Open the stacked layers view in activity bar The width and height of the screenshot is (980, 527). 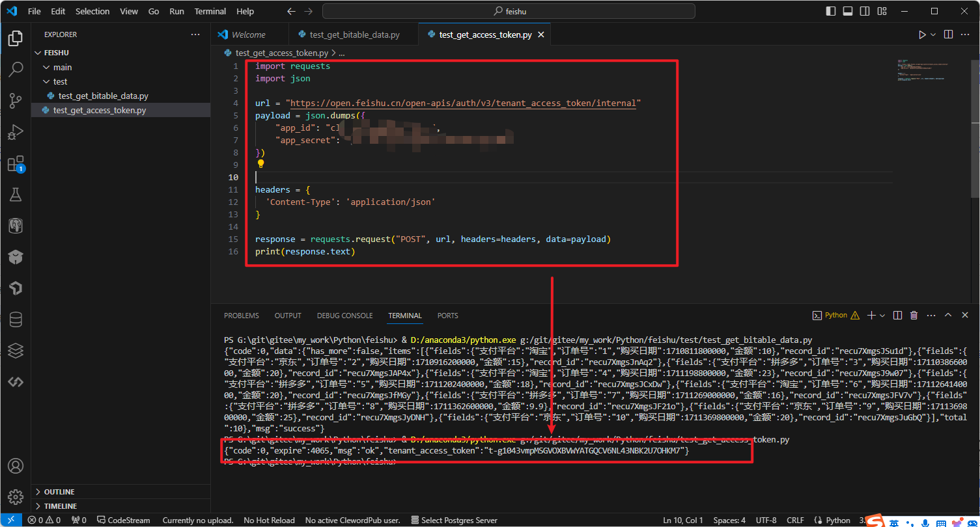click(16, 351)
